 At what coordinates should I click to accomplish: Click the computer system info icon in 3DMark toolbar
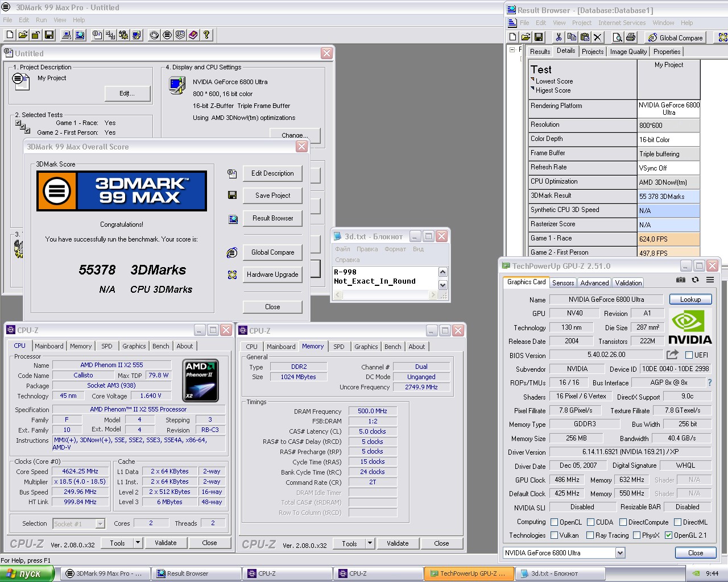coord(67,35)
